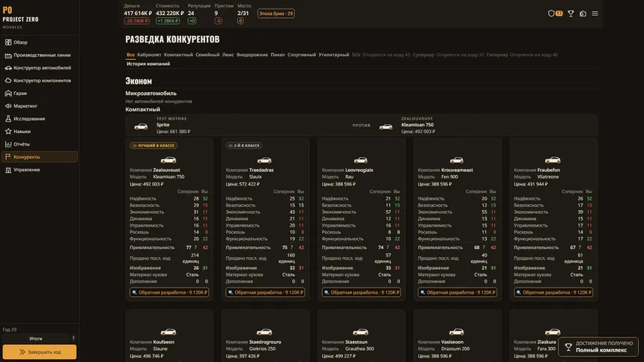This screenshot has height=362, width=644.
Task: Click the Управление building icon
Action: coord(8,170)
